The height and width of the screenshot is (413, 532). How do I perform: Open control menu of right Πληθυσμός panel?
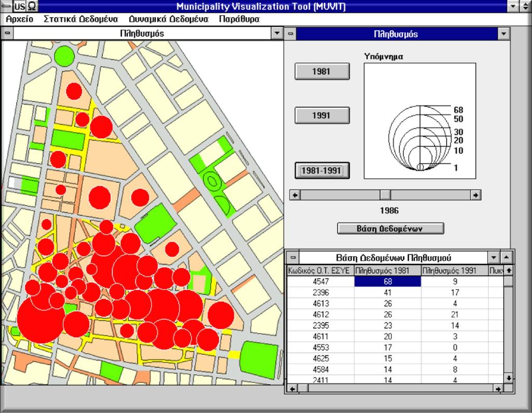[x=290, y=34]
